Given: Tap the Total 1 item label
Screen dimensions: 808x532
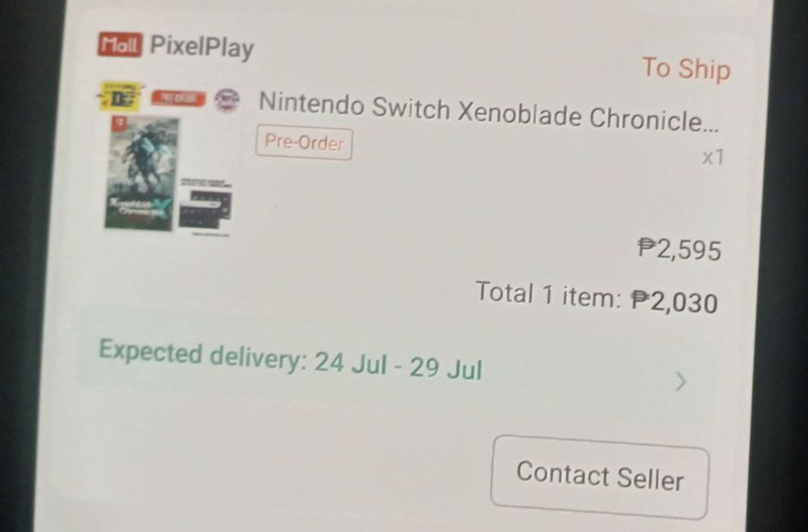Looking at the screenshot, I should point(549,294).
